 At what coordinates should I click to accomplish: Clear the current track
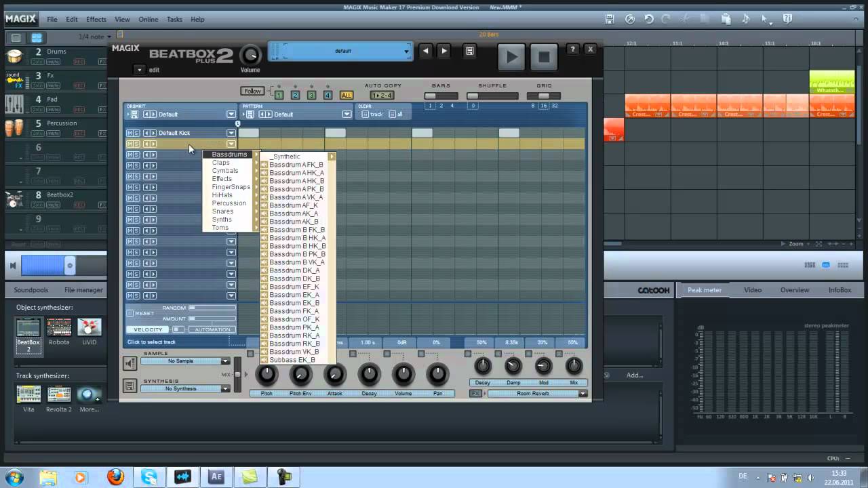pos(372,115)
